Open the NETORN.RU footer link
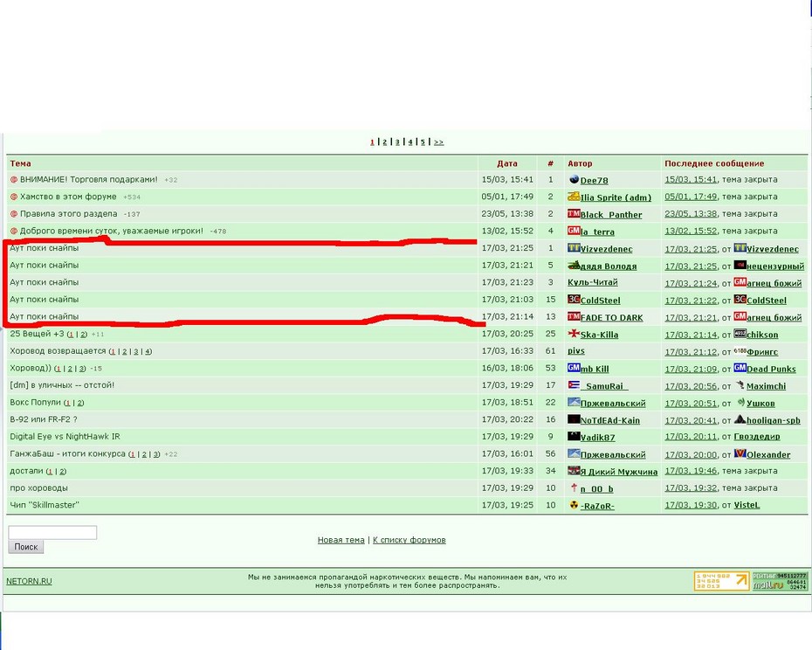812x650 pixels. tap(29, 581)
